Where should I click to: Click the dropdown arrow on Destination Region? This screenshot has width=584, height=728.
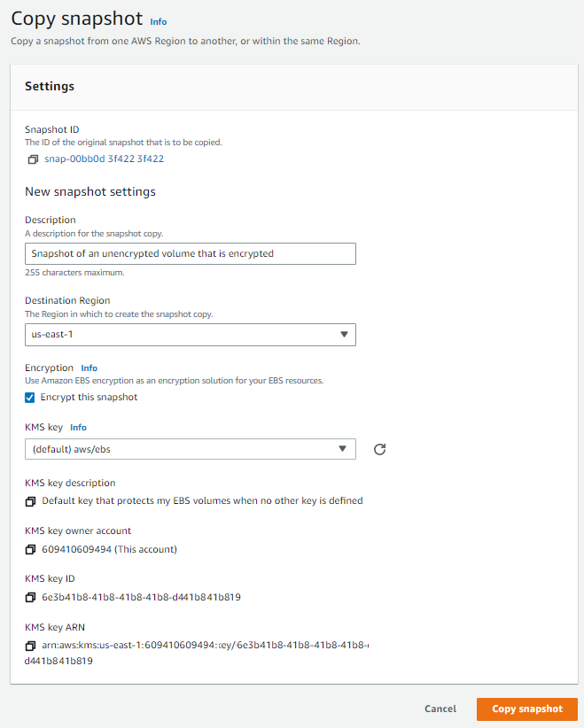(345, 335)
